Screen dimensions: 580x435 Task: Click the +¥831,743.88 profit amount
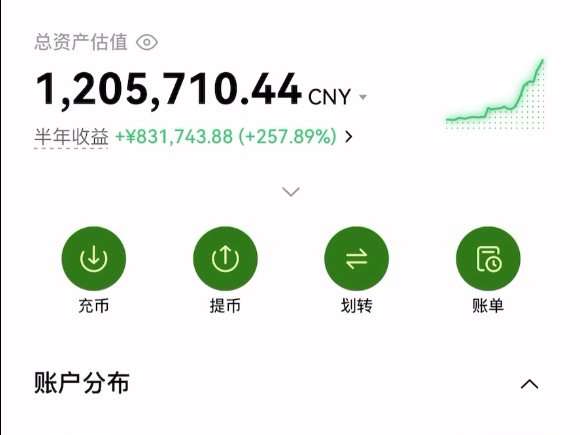point(174,136)
